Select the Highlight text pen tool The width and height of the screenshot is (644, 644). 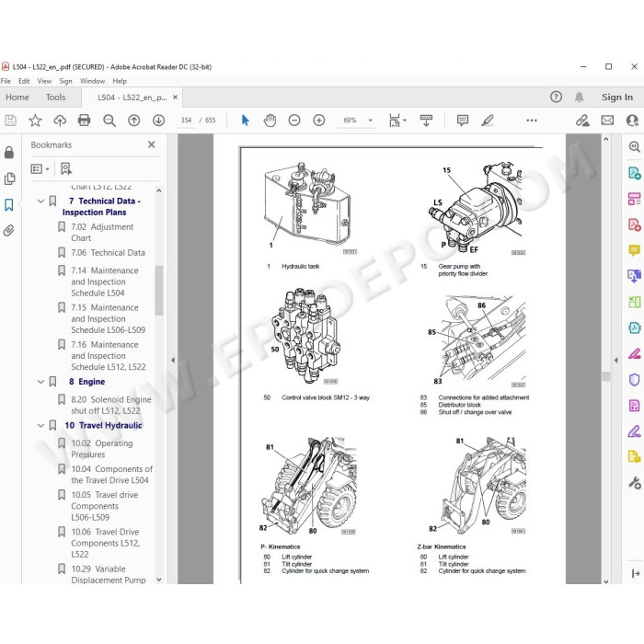488,121
